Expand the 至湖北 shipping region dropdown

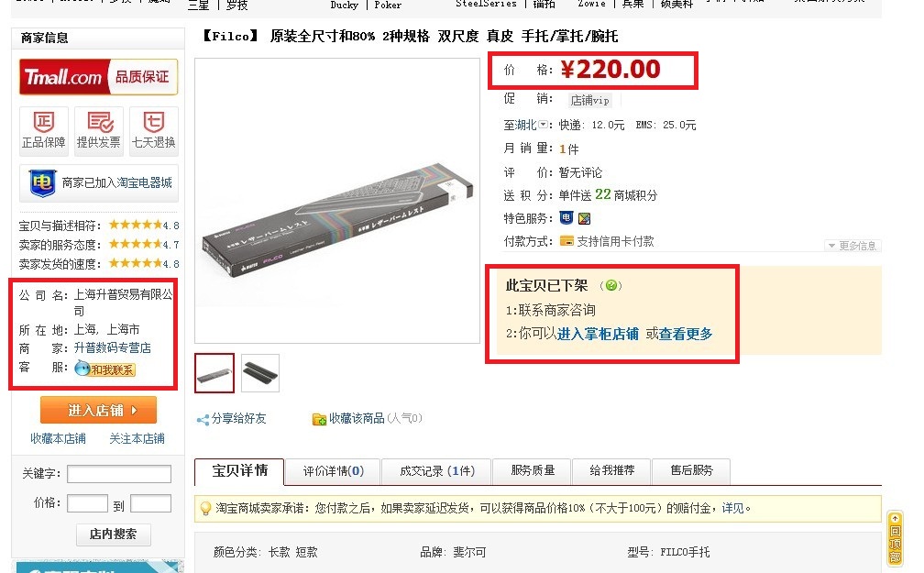coord(542,125)
